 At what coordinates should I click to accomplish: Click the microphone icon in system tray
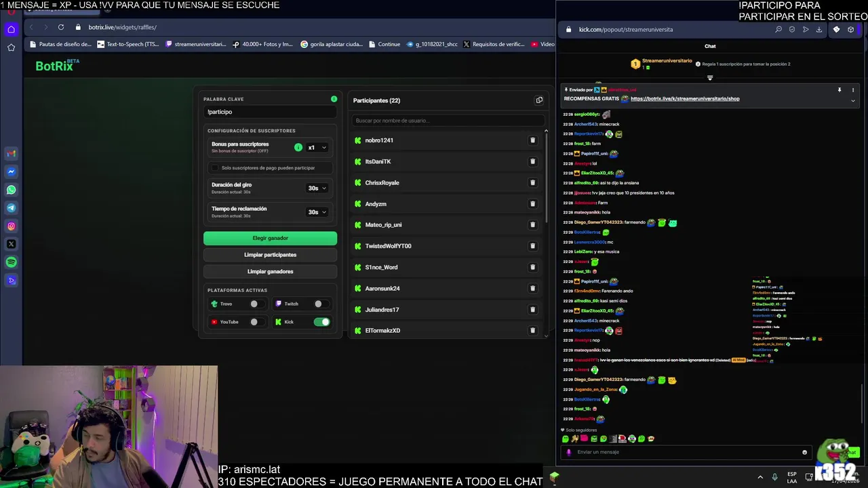point(774,477)
